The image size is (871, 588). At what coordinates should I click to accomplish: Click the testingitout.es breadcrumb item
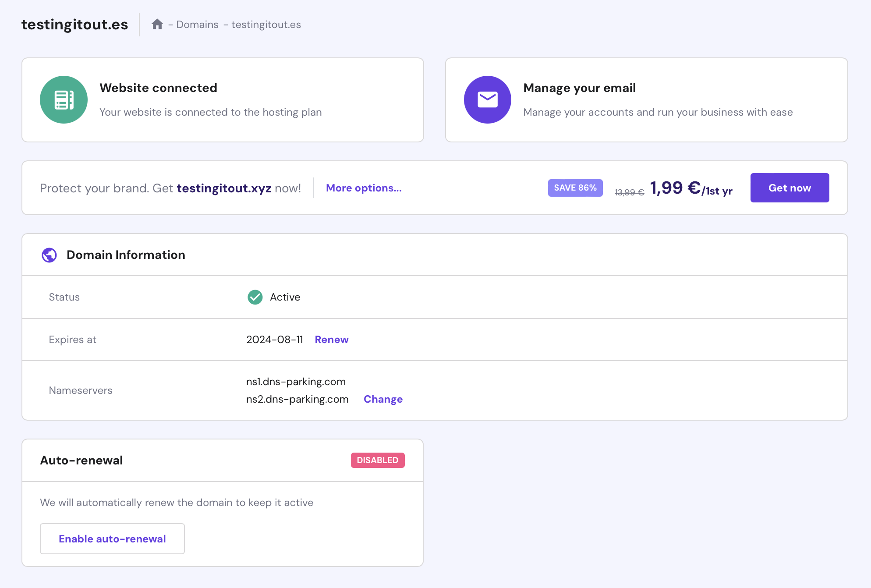click(266, 25)
